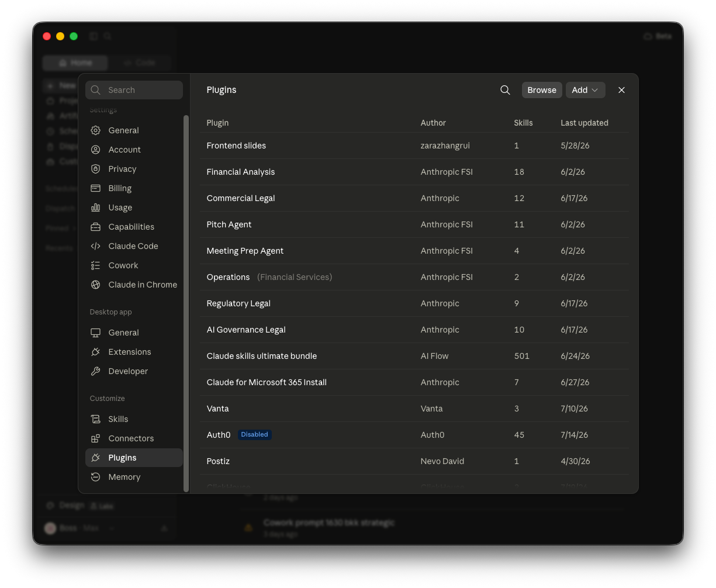Click the magnifier icon in Plugins header
Image resolution: width=716 pixels, height=588 pixels.
505,90
